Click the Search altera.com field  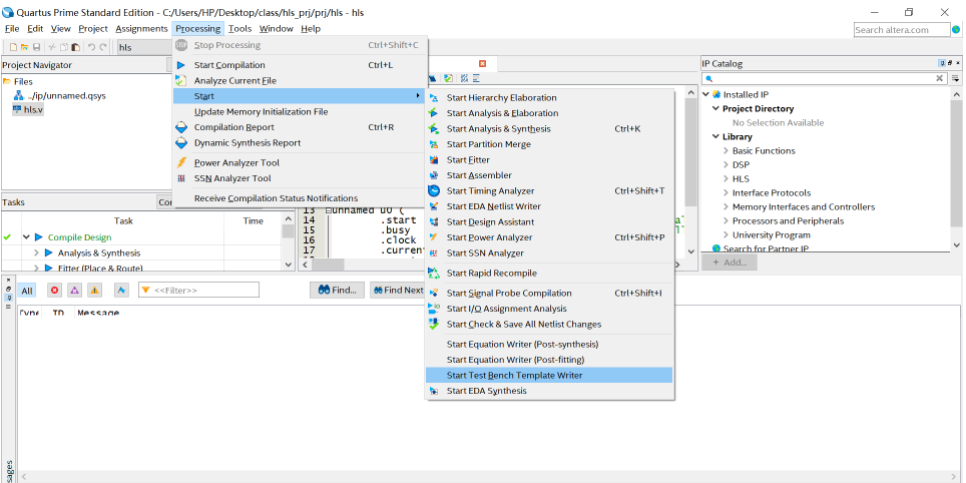[902, 30]
